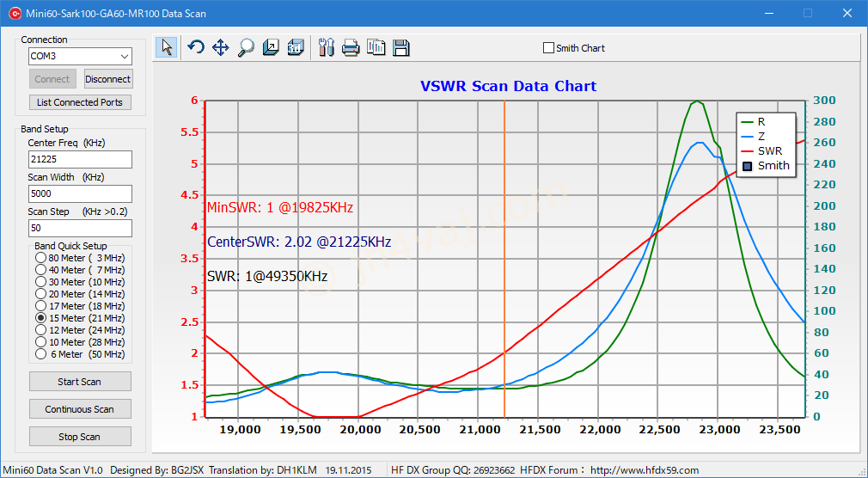
Task: Click the chart depth tool icon
Action: click(x=271, y=47)
